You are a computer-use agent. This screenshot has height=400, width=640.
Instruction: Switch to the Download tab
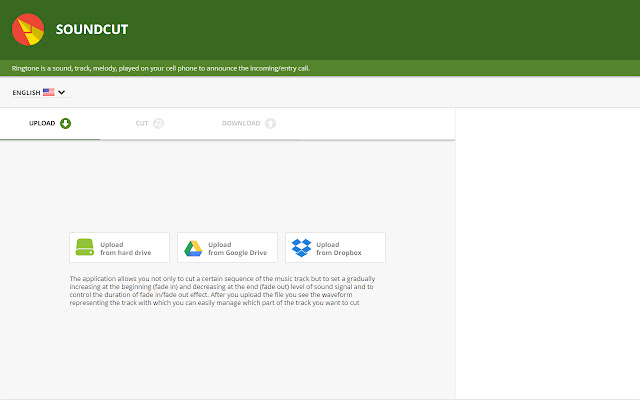249,123
